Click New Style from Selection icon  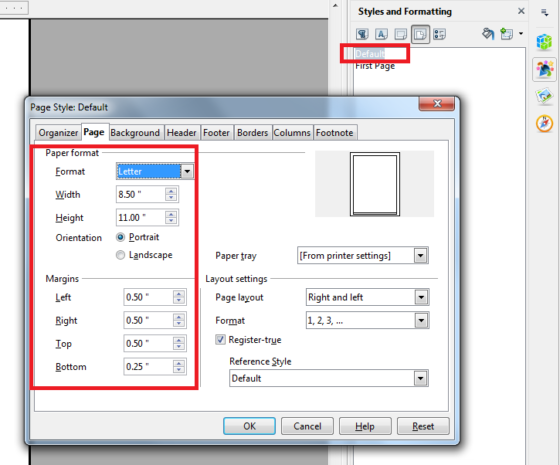(x=507, y=34)
